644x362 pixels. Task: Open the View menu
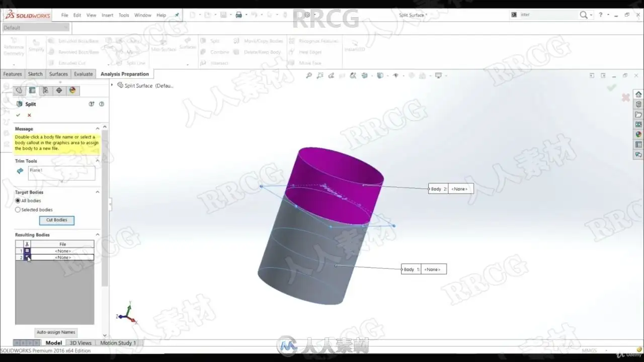[91, 15]
